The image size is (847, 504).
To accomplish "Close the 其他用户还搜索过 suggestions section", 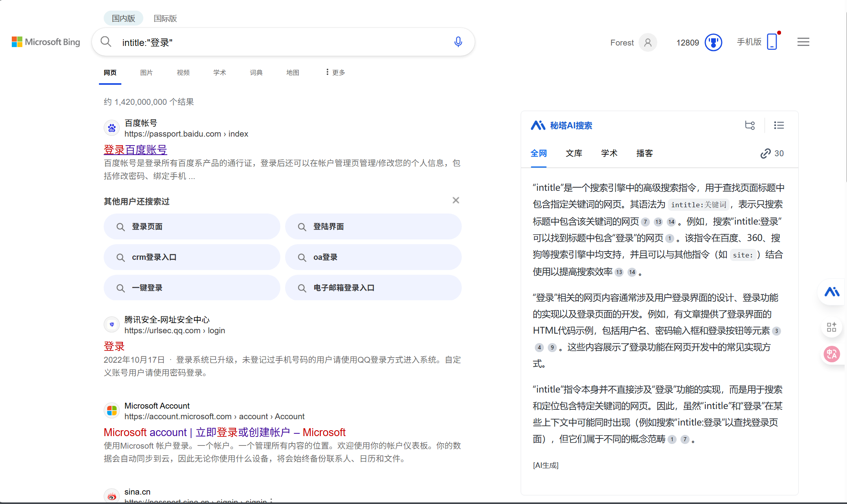I will [x=456, y=200].
